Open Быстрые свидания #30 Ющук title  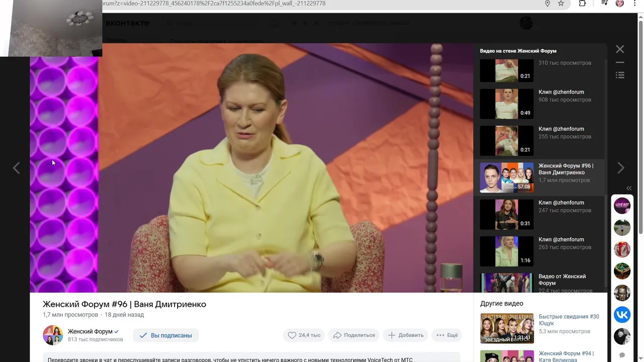(x=569, y=320)
